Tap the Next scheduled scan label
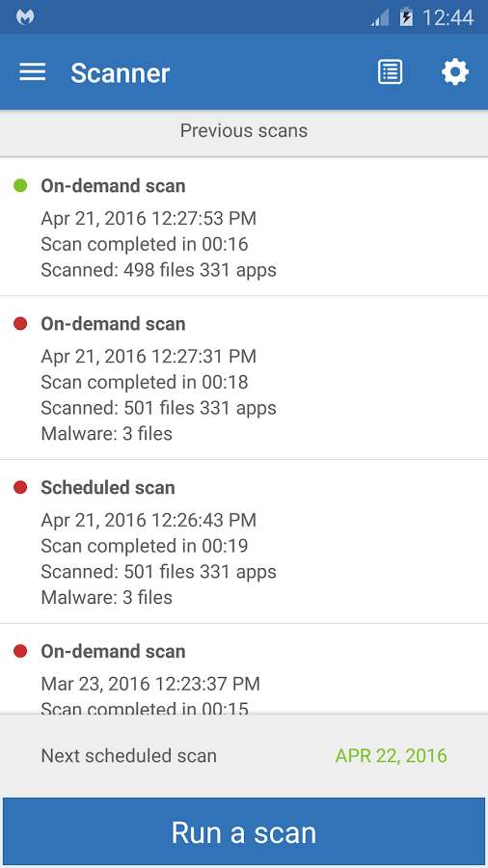 tap(129, 755)
